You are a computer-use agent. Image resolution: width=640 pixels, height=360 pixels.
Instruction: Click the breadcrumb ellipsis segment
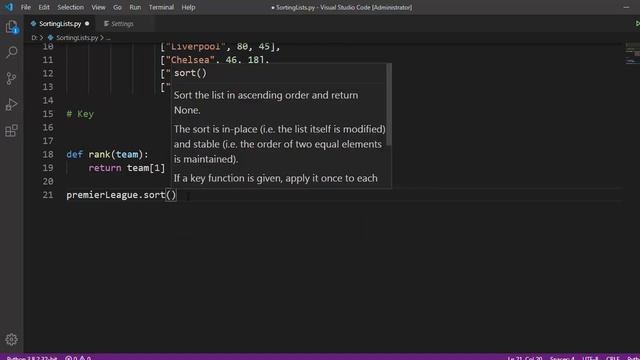(108, 38)
